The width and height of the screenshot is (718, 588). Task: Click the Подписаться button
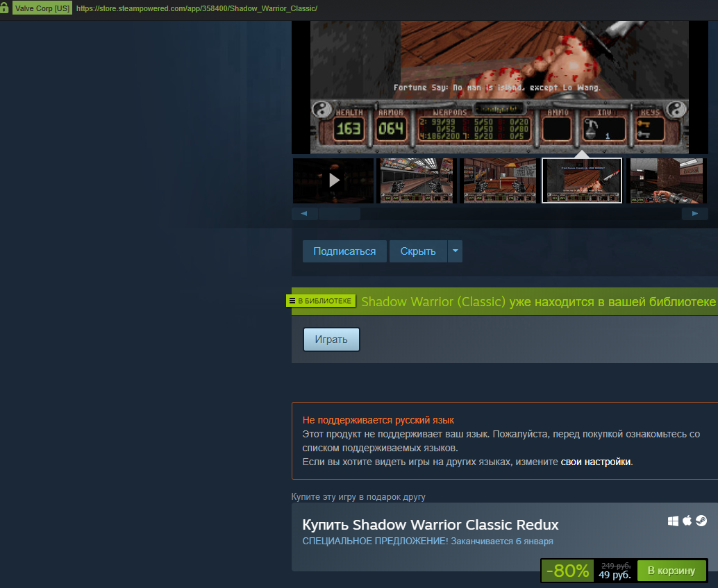[344, 251]
